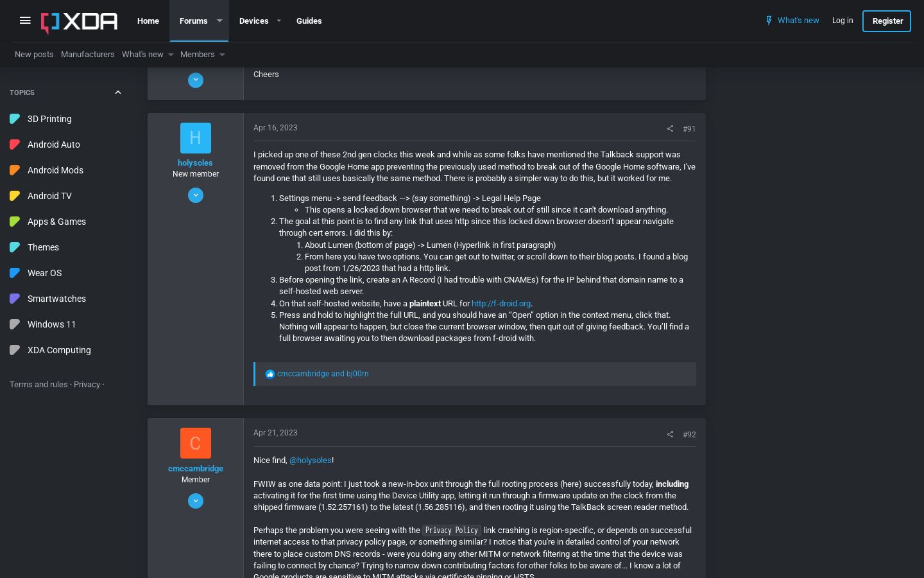Select the Windows 11 topic tag icon
This screenshot has height=578, width=924.
click(x=15, y=324)
